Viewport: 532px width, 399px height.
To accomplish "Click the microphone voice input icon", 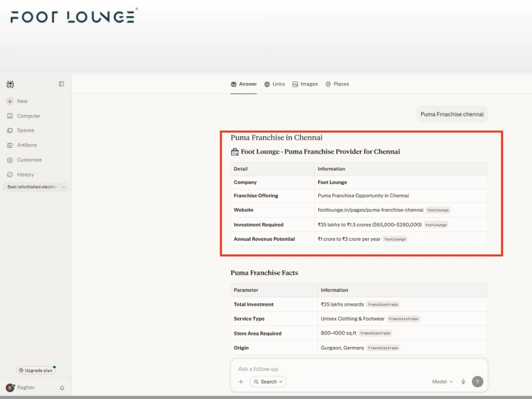I will (x=463, y=381).
